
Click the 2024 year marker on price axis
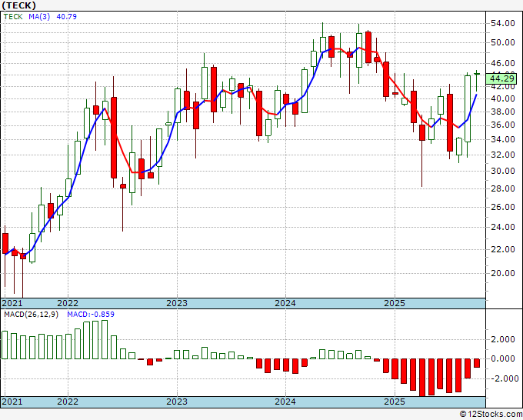[285, 303]
